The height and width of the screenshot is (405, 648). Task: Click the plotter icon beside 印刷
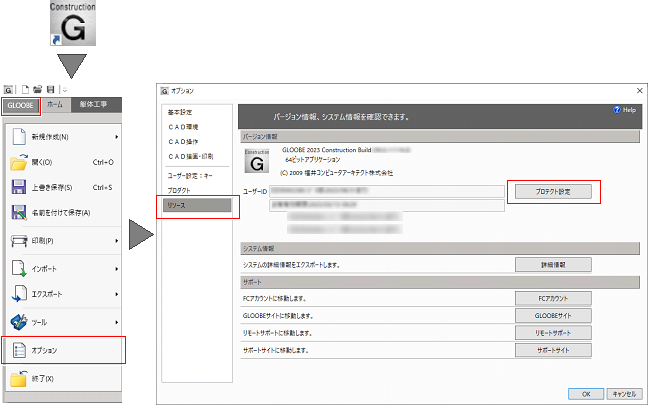pos(19,241)
